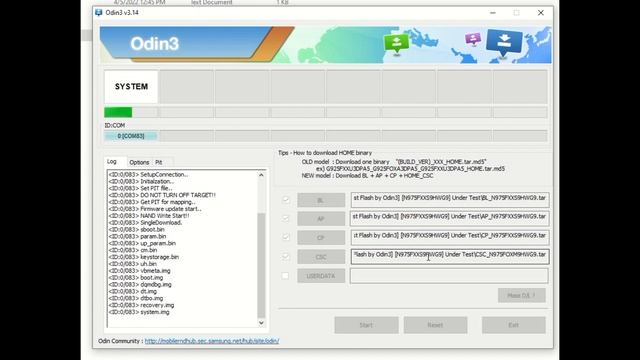Click the log vertical scrollbar thumb

coord(261,265)
